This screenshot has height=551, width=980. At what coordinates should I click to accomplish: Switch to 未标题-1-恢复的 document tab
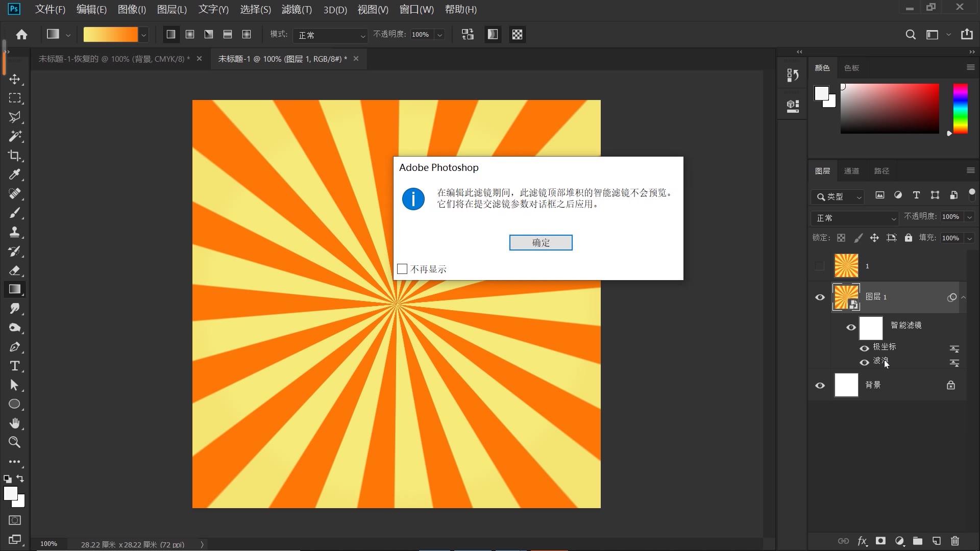pos(113,59)
